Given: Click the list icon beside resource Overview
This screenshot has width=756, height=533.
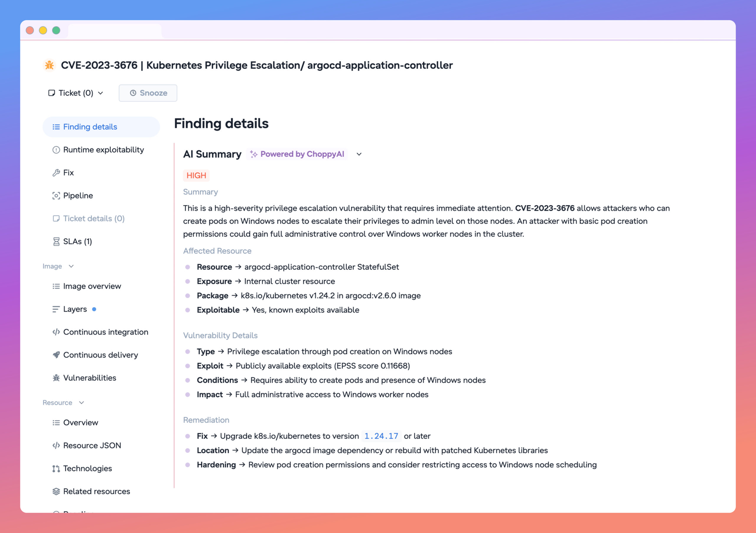Looking at the screenshot, I should click(56, 423).
